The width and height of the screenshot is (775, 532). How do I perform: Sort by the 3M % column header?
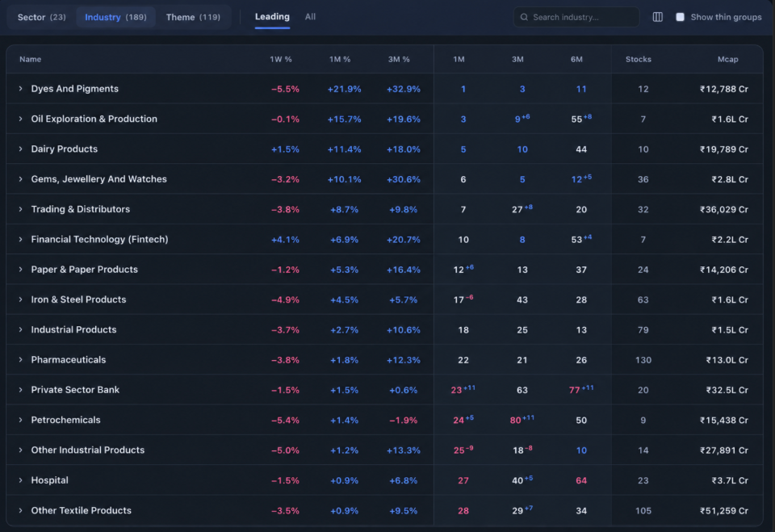pos(399,59)
